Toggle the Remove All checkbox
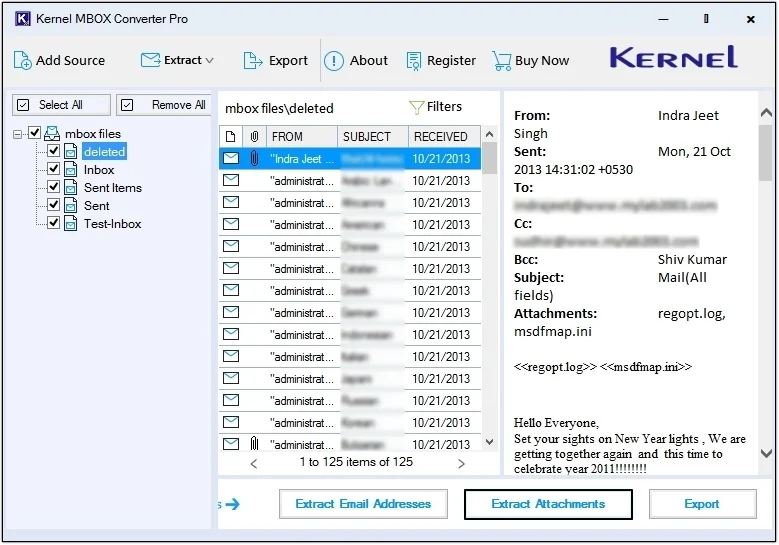Viewport: 779px width, 545px height. pyautogui.click(x=127, y=105)
